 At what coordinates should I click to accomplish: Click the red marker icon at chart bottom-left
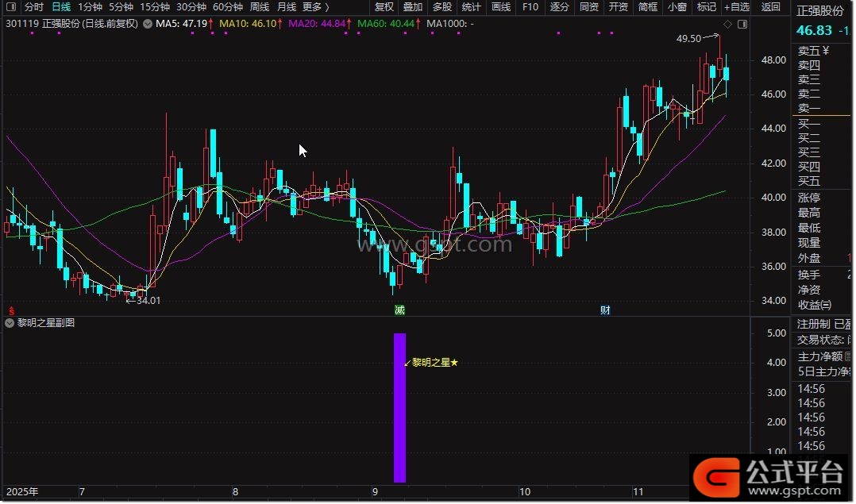pyautogui.click(x=11, y=310)
